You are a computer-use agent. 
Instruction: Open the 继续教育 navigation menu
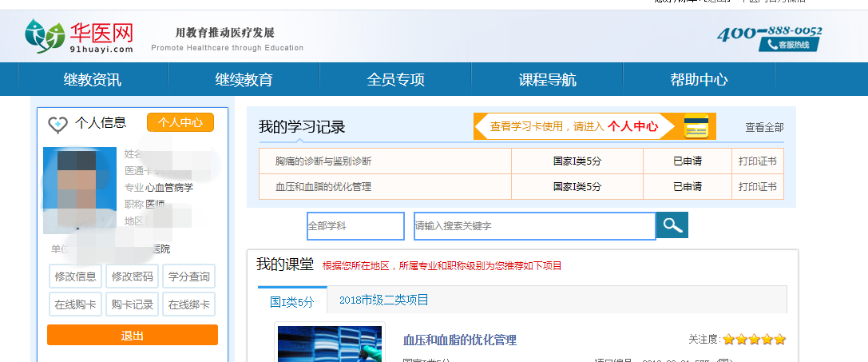click(x=244, y=79)
